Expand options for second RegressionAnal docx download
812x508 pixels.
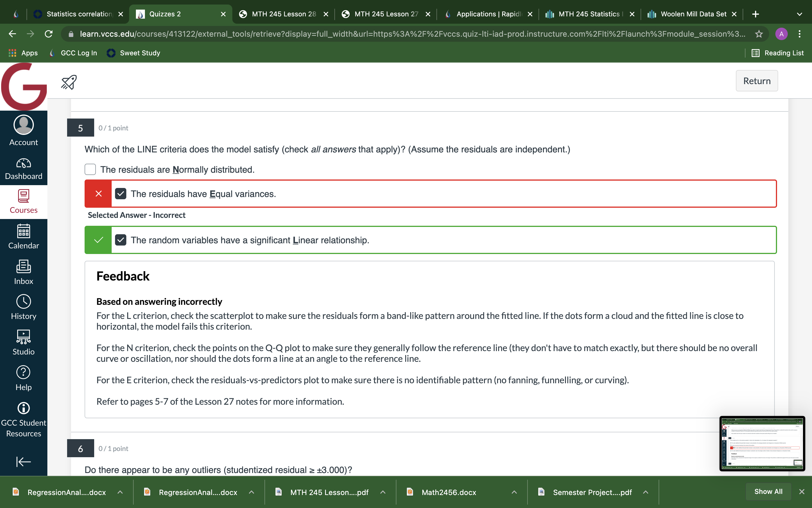[x=251, y=492]
